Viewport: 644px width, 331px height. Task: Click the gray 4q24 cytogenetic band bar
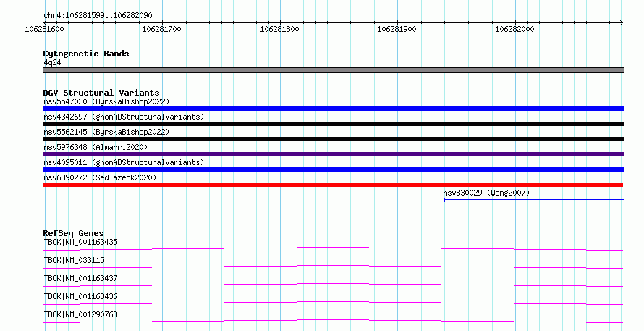(x=333, y=70)
